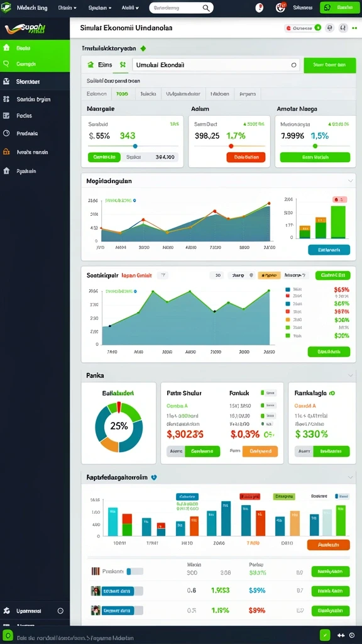This screenshot has width=362, height=644.
Task: Collapse the Panka section chevron
Action: point(351,375)
